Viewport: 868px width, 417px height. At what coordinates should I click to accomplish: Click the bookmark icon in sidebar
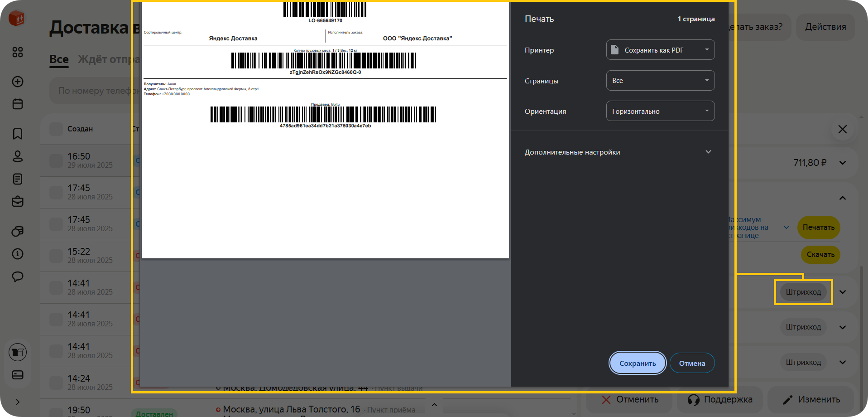pyautogui.click(x=18, y=134)
